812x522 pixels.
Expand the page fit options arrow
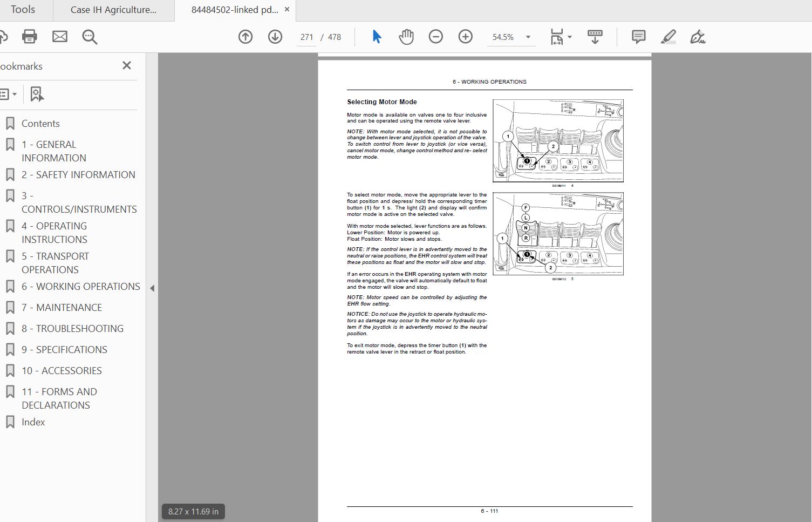(x=570, y=37)
